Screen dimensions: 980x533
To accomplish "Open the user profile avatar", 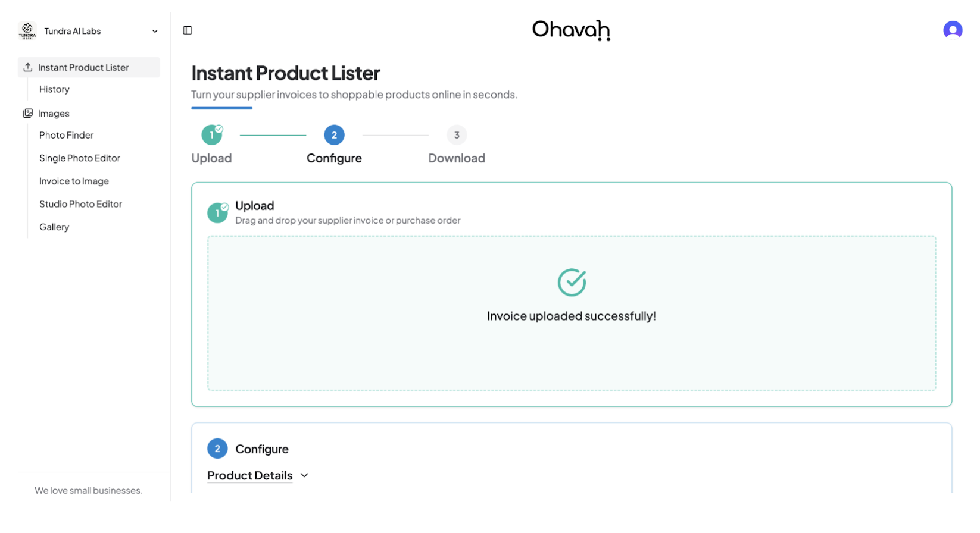I will click(953, 30).
